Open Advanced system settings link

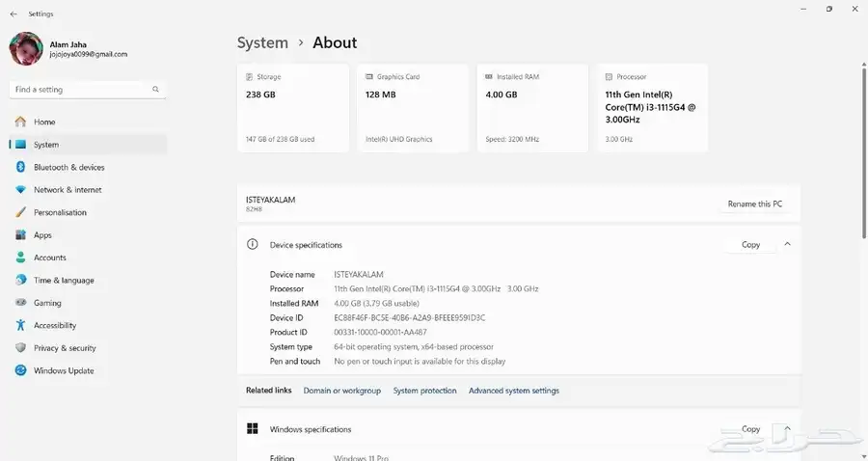[x=514, y=391]
